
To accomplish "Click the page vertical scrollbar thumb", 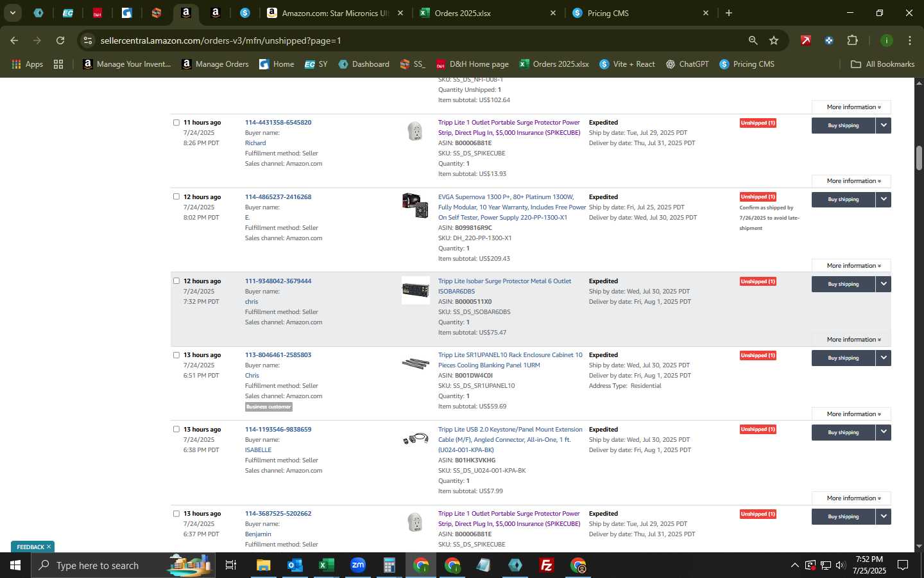I will 919,158.
